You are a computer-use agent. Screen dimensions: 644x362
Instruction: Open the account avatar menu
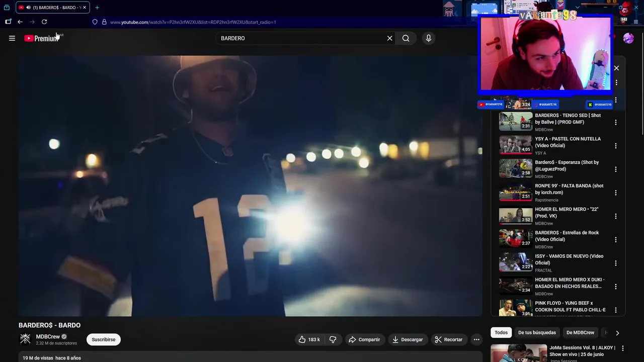pos(628,38)
